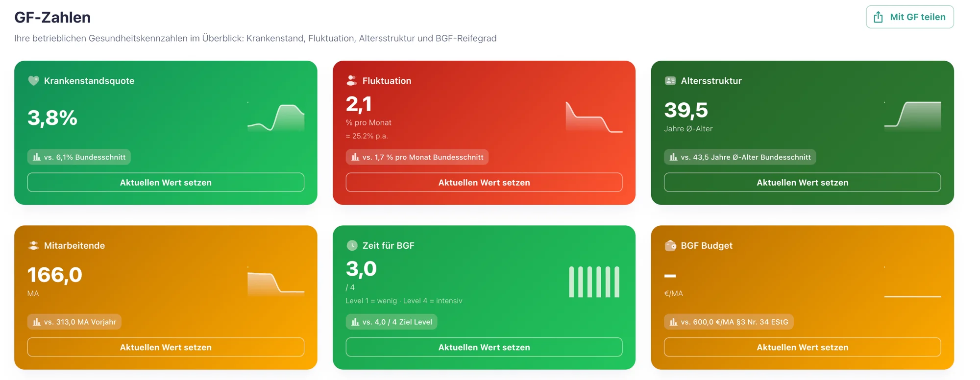Click the heart icon beside Krankenstandsquote
This screenshot has height=380, width=980.
(33, 81)
